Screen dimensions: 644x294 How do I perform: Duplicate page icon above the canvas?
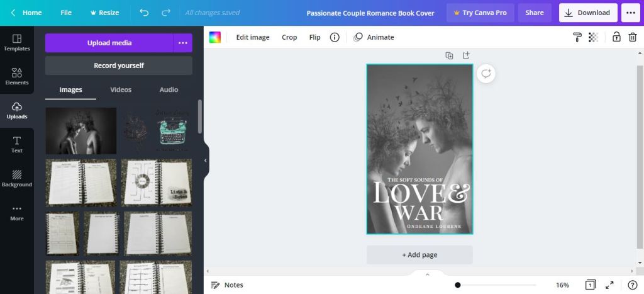pos(449,55)
